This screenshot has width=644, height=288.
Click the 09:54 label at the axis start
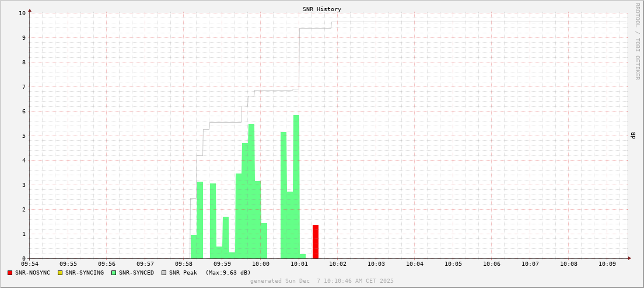tap(30, 264)
